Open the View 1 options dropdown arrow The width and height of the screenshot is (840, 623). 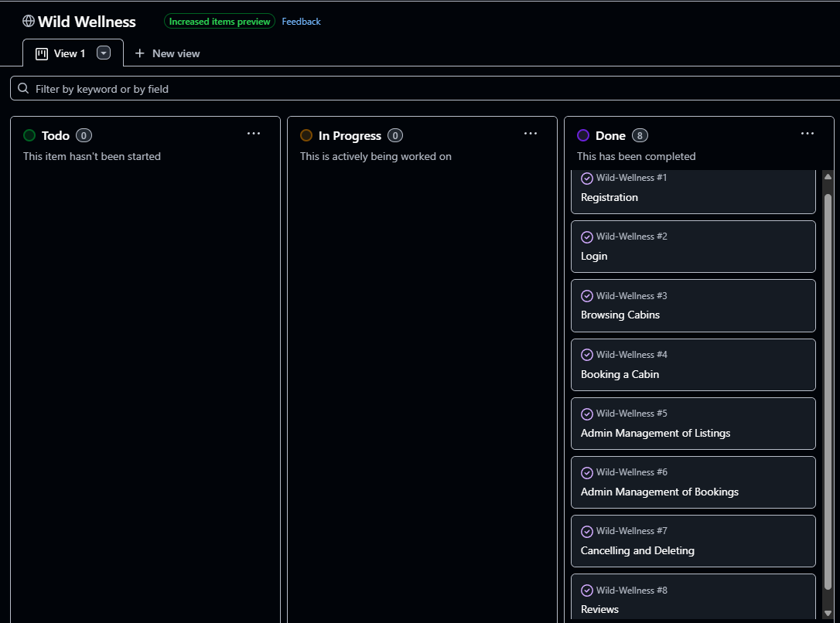pyautogui.click(x=104, y=53)
